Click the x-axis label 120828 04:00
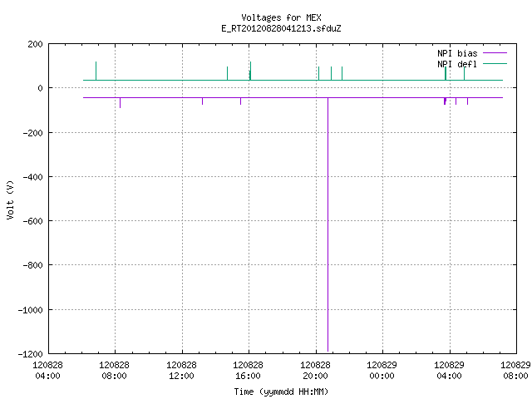The height and width of the screenshot is (399, 532). tap(47, 371)
